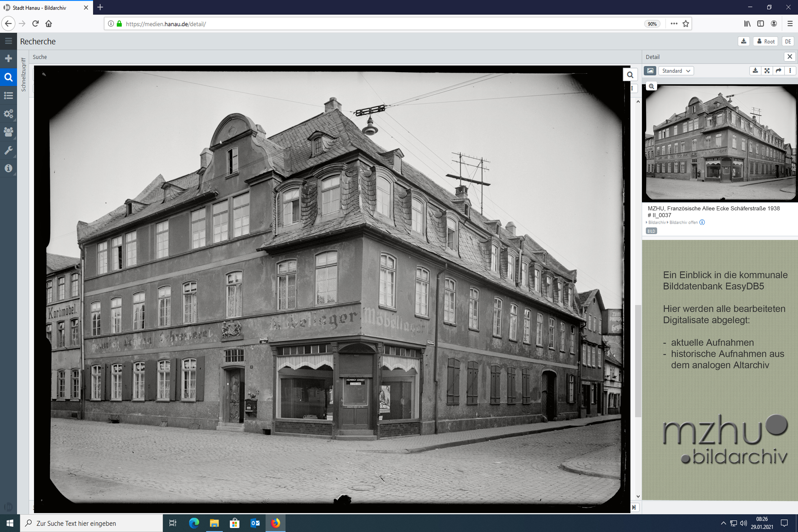Click the wrench tools sidebar icon
Image resolution: width=798 pixels, height=532 pixels.
coord(9,150)
